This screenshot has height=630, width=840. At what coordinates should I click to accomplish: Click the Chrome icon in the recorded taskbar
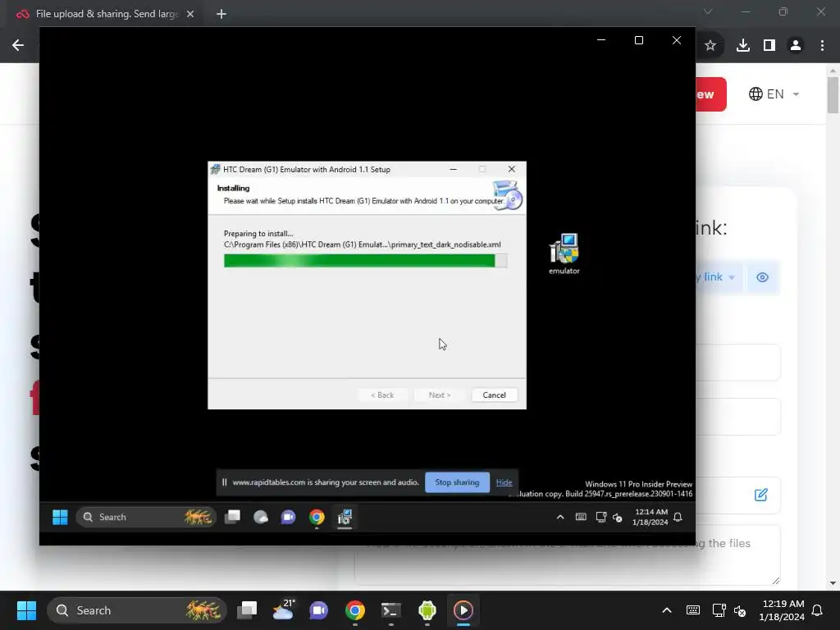pos(317,517)
